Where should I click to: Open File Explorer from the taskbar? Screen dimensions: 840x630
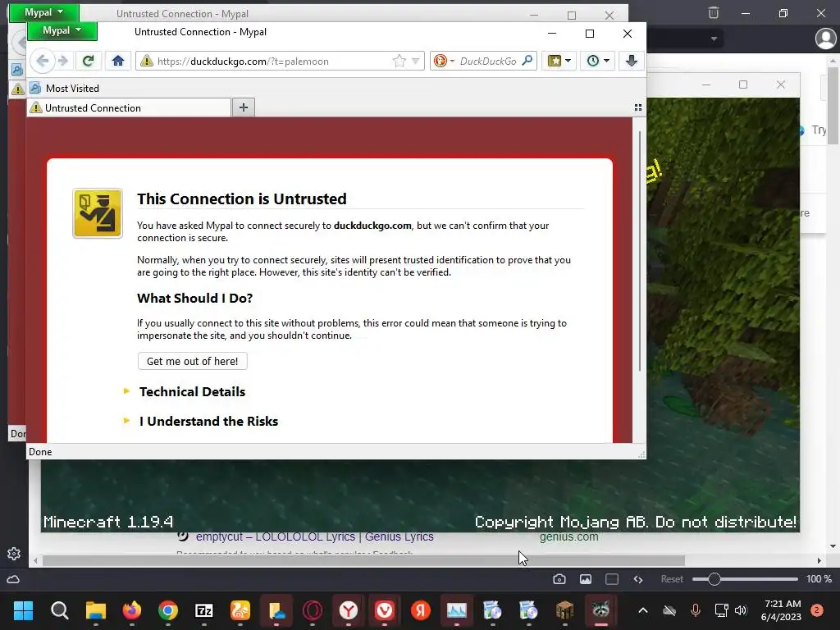(x=96, y=610)
